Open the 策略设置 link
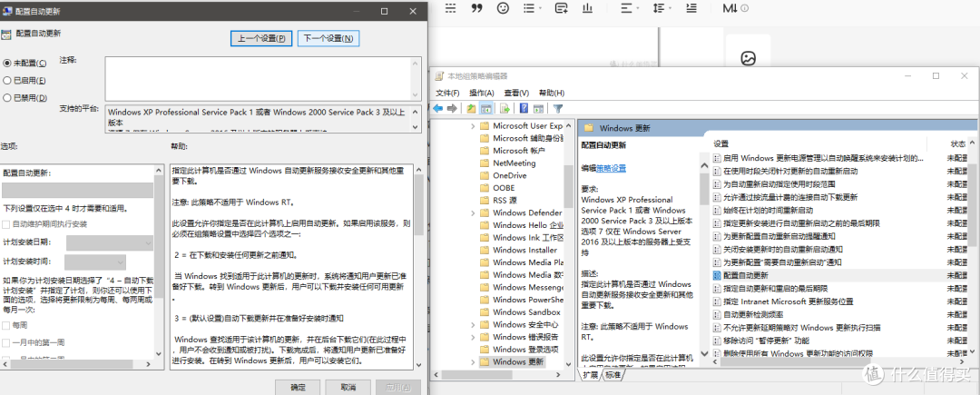The image size is (980, 395). (612, 169)
